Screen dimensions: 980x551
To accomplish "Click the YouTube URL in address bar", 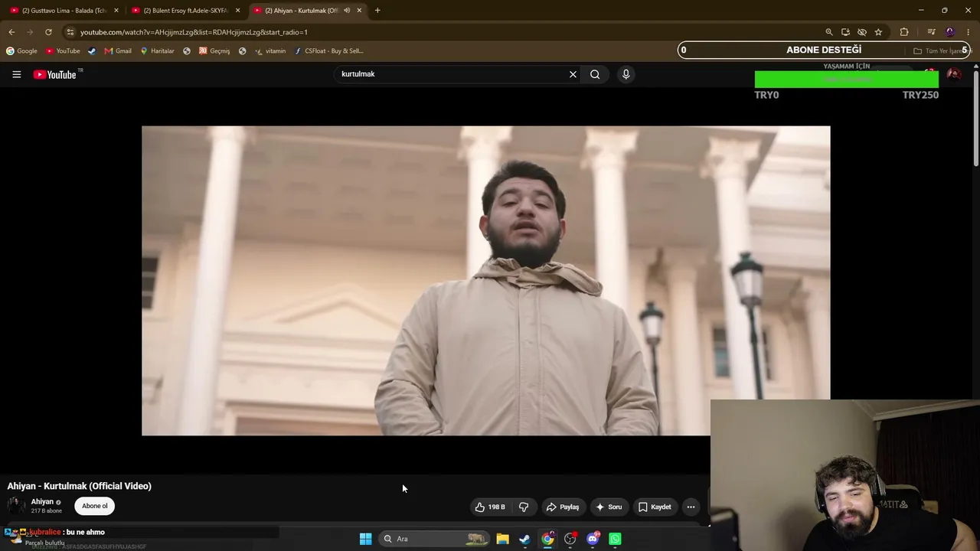I will click(194, 32).
